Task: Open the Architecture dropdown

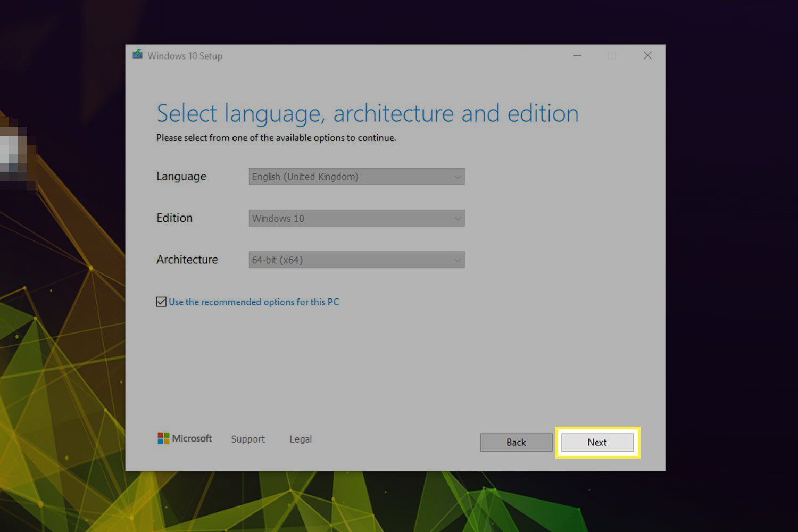Action: click(356, 260)
